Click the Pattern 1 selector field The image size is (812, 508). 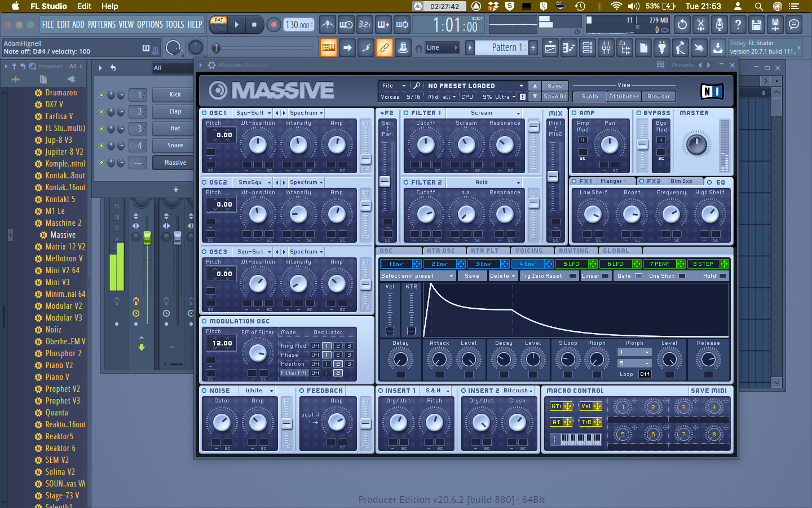[506, 47]
